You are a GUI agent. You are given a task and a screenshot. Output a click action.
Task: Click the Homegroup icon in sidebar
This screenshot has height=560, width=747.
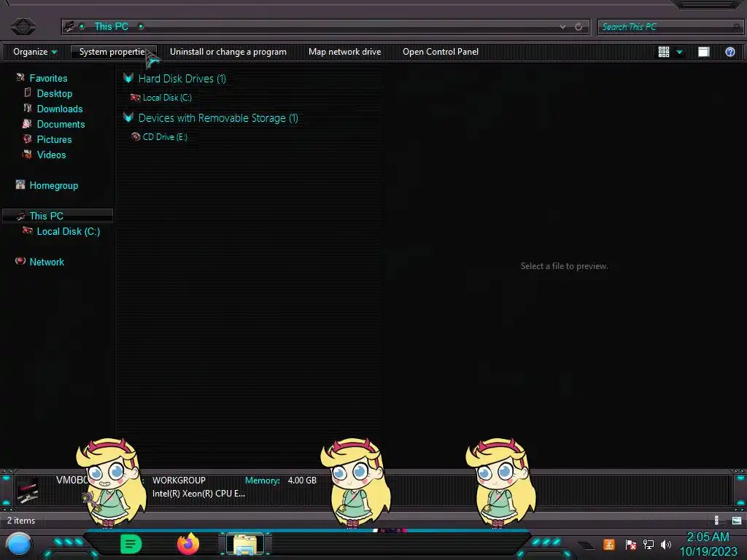click(20, 184)
